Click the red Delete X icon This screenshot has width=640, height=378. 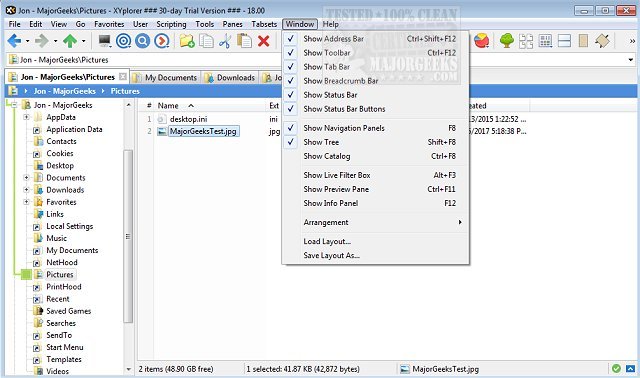[x=264, y=41]
